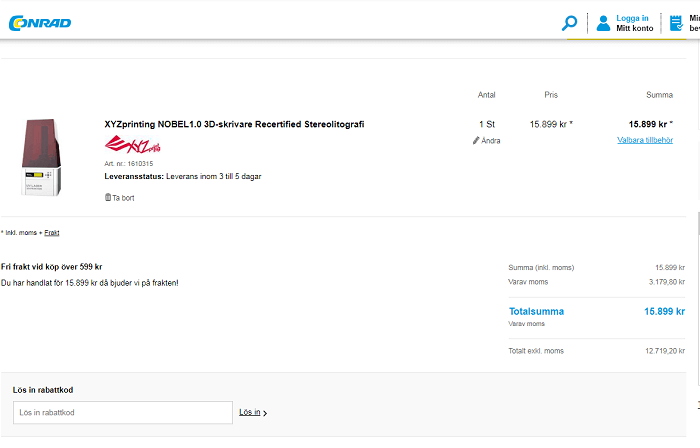
Task: Open the Mitt konto menu
Action: click(634, 29)
